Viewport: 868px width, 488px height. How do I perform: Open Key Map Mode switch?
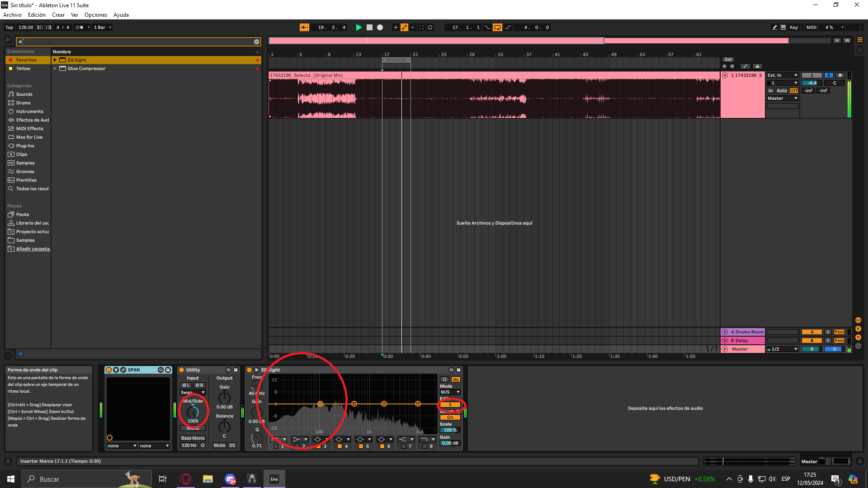click(794, 28)
